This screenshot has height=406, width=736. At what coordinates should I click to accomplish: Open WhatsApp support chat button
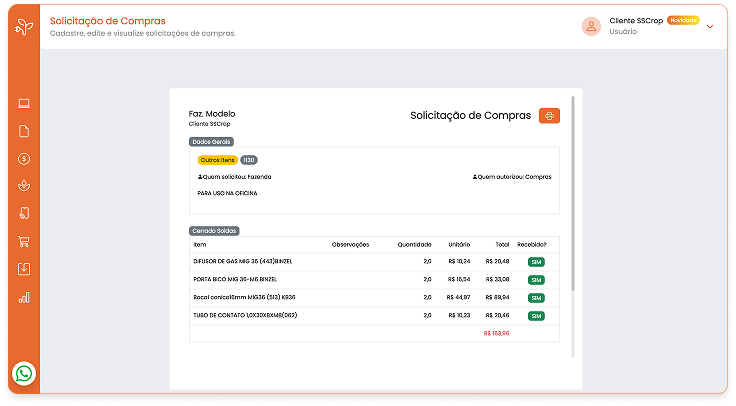coord(24,374)
